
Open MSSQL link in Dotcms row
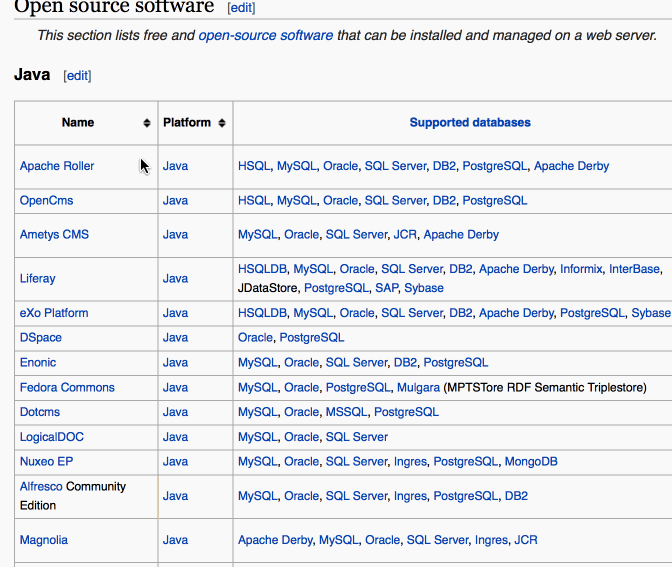[x=345, y=412]
